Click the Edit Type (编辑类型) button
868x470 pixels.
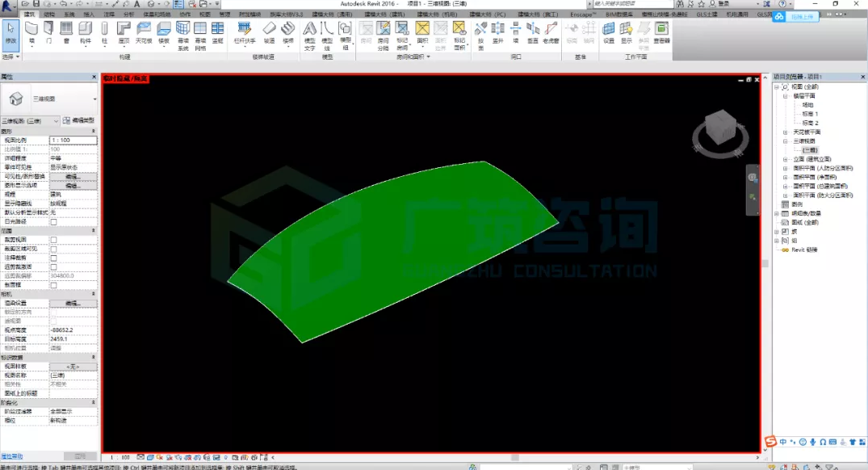[x=78, y=120]
